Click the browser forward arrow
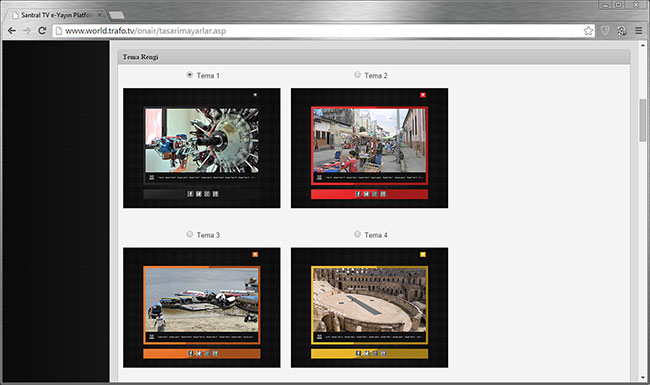This screenshot has width=650, height=385. coord(27,31)
